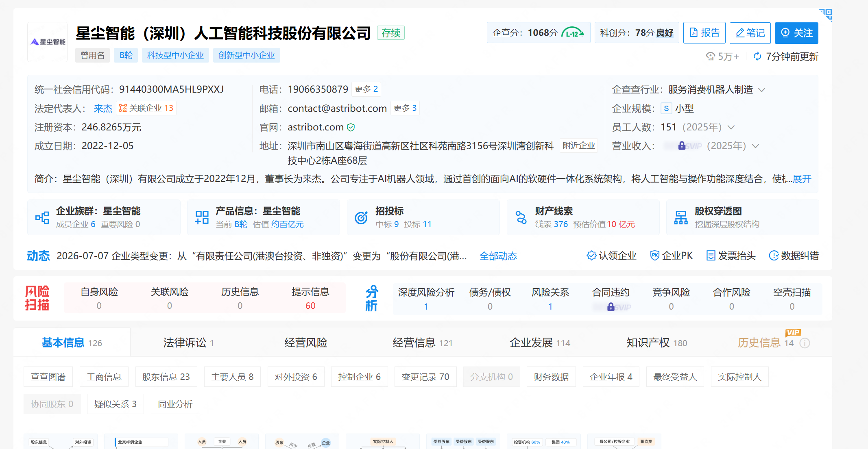Switch to 法律诉讼 tab
Viewport: 868px width, 449px height.
(x=189, y=343)
